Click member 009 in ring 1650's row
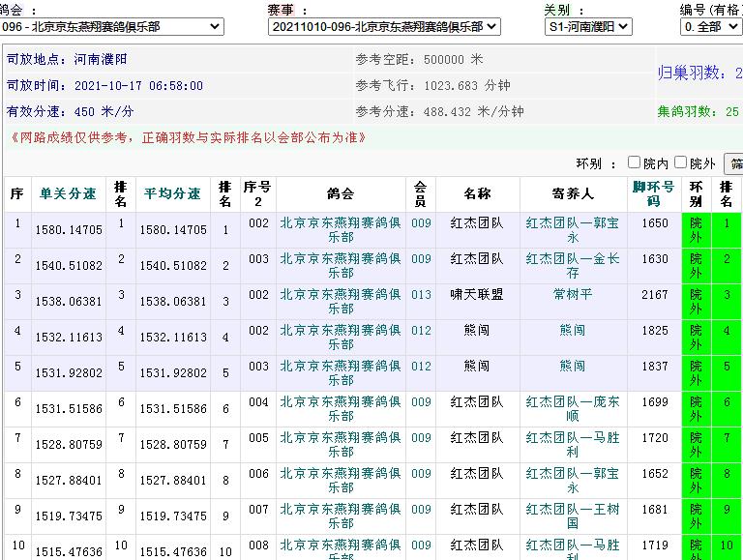 pyautogui.click(x=421, y=223)
